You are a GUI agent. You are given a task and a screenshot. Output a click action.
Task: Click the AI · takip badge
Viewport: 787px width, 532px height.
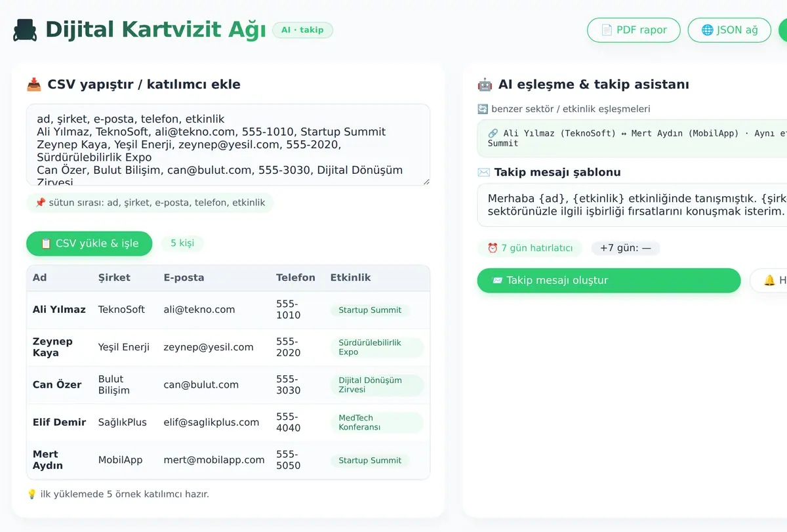(302, 30)
